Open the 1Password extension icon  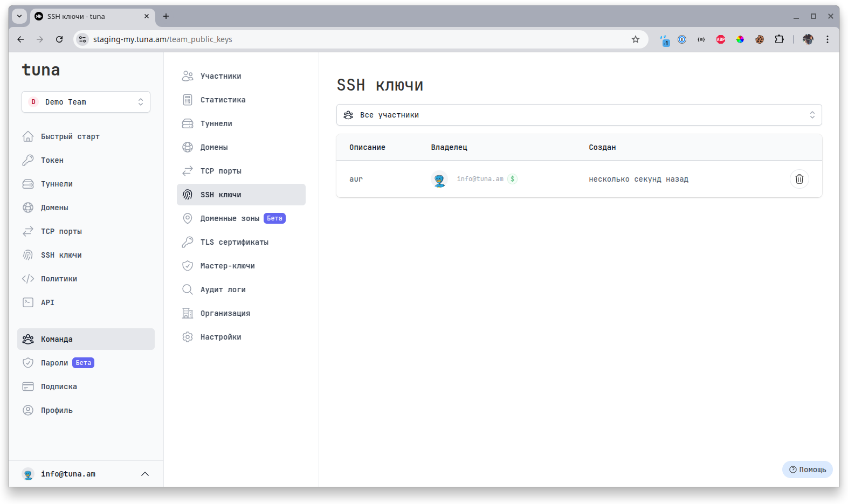[x=682, y=39]
